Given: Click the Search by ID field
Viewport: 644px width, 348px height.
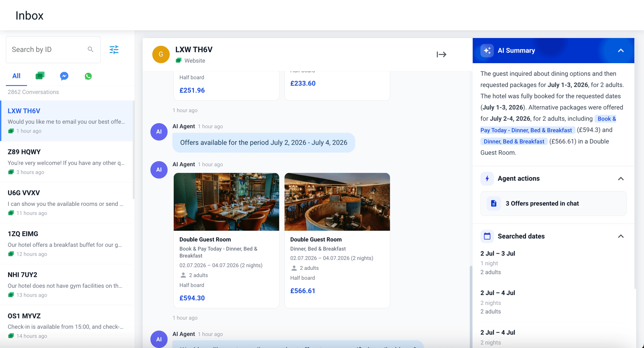Looking at the screenshot, I should coord(53,50).
